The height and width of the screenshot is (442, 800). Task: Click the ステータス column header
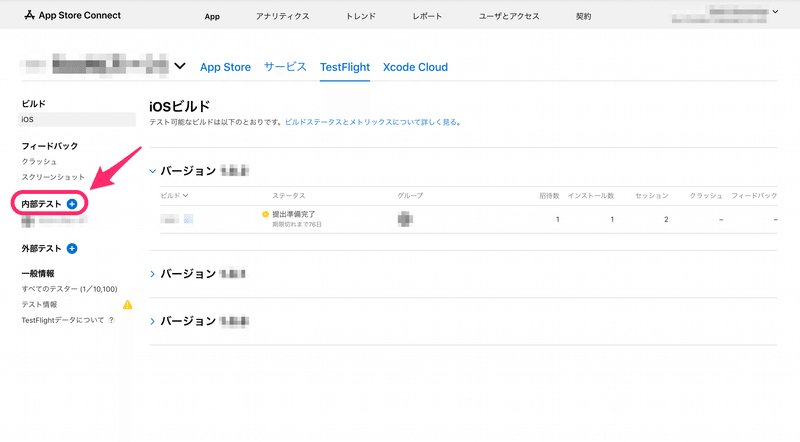pyautogui.click(x=289, y=195)
